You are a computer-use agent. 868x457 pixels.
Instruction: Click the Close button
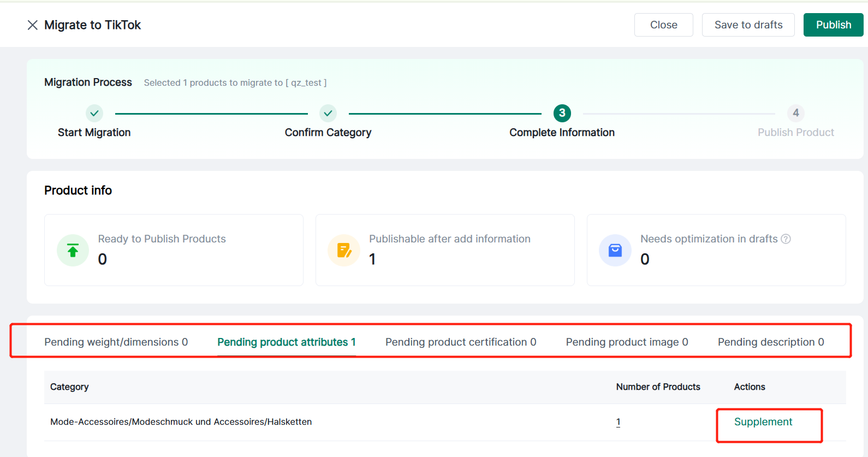pyautogui.click(x=663, y=25)
